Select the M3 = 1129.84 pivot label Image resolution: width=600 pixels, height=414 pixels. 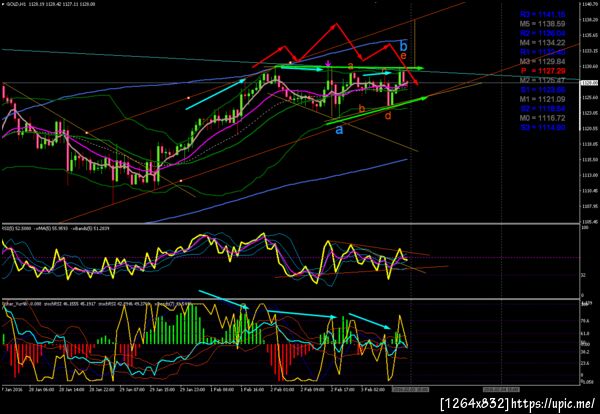pyautogui.click(x=542, y=61)
